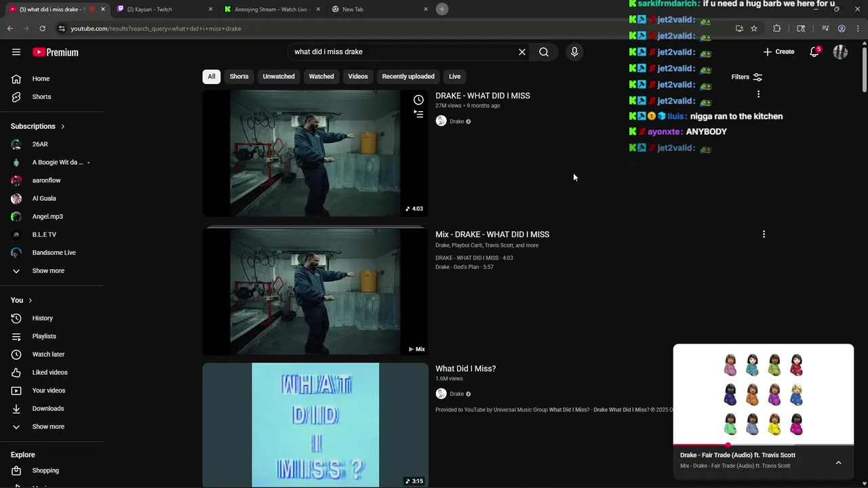Image resolution: width=868 pixels, height=488 pixels.
Task: Bookmark this page with the star
Action: [x=754, y=28]
